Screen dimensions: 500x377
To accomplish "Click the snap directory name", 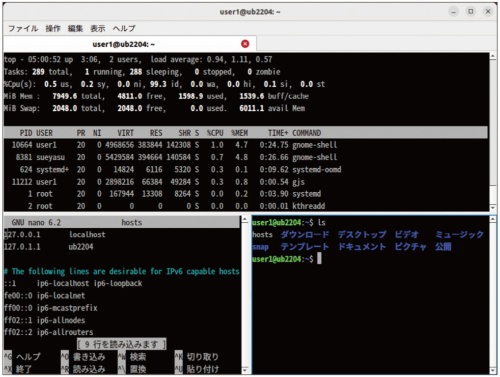I will pyautogui.click(x=261, y=247).
